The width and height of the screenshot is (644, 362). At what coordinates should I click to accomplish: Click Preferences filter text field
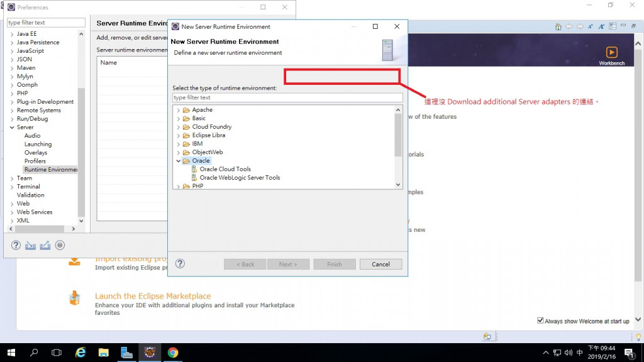46,23
